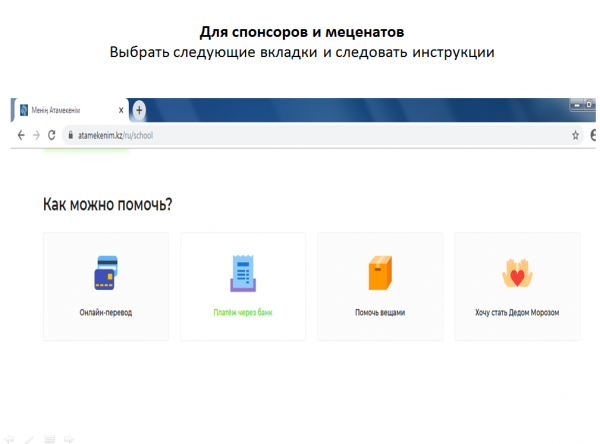
Task: Reload the page using the refresh icon
Action: pyautogui.click(x=52, y=134)
